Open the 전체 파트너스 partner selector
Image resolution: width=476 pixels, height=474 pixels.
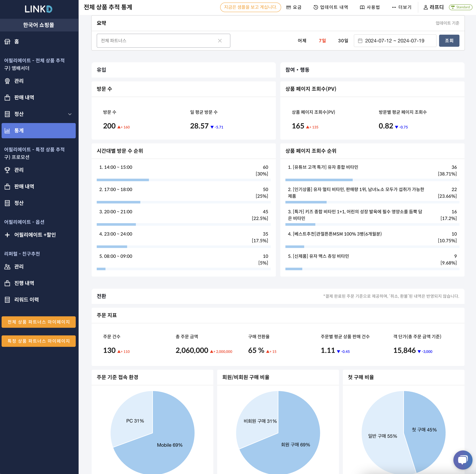pos(163,41)
